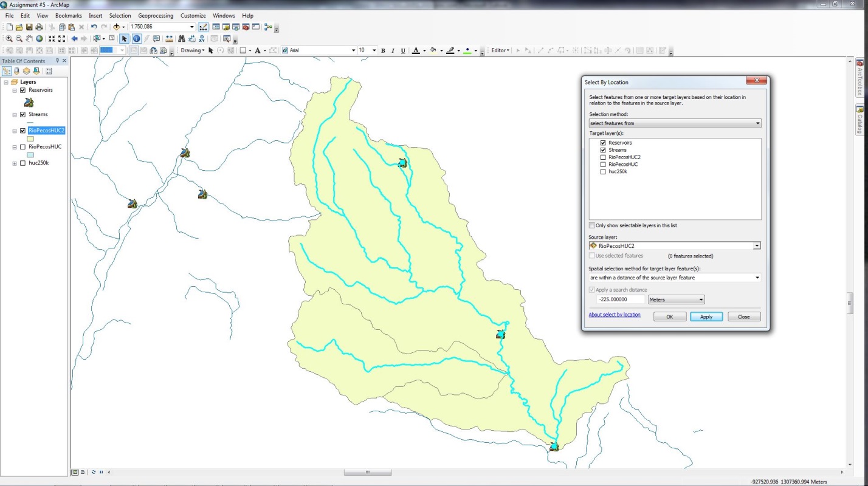Check huc250k in Target layer(s) list
This screenshot has width=868, height=486.
click(603, 172)
